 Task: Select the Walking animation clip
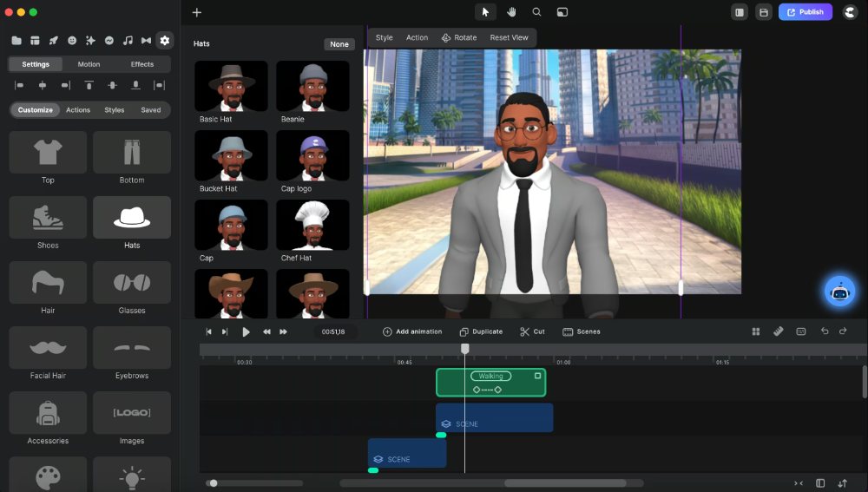[x=491, y=383]
